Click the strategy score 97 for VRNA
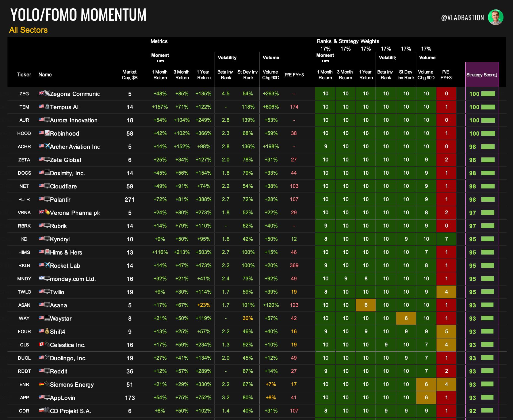Image resolution: width=513 pixels, height=420 pixels. coord(472,213)
